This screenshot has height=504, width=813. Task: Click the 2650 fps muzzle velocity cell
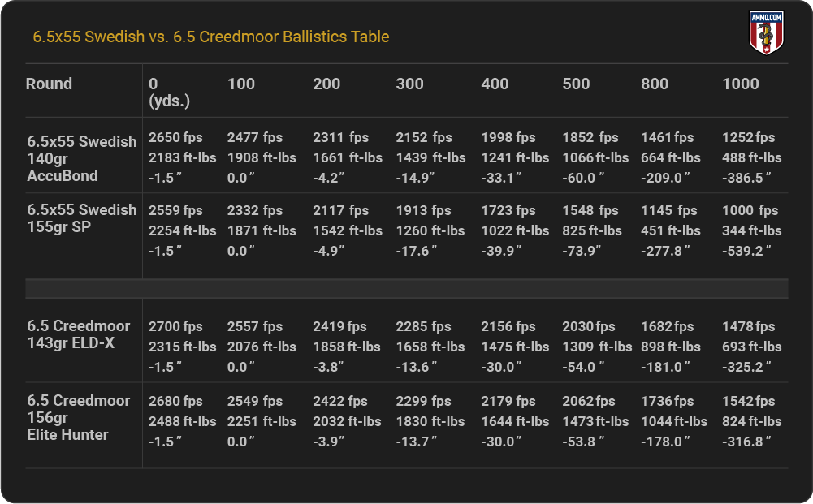(x=175, y=137)
